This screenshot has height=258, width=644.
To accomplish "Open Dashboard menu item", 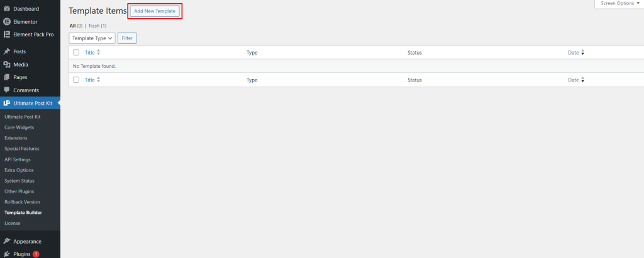I will 26,9.
